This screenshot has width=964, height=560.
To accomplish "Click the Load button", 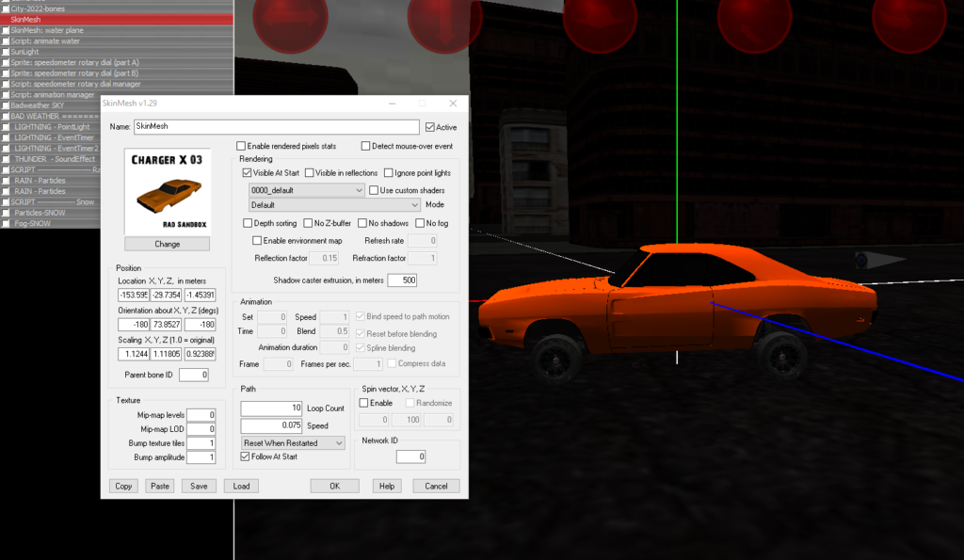I will click(241, 487).
